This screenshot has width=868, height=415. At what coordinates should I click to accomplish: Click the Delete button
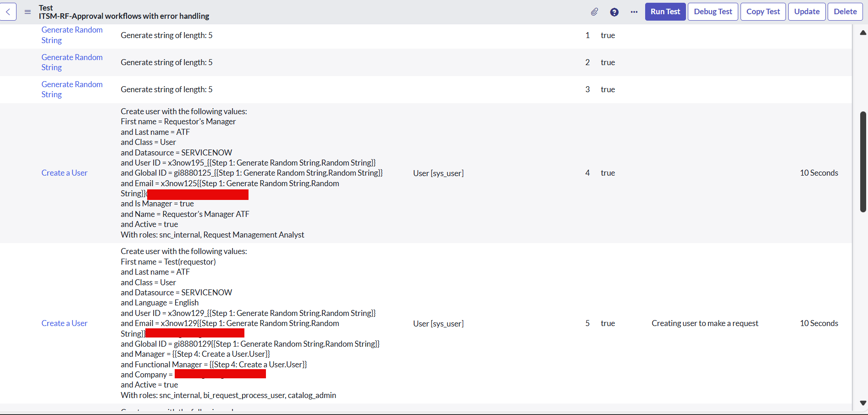(845, 12)
